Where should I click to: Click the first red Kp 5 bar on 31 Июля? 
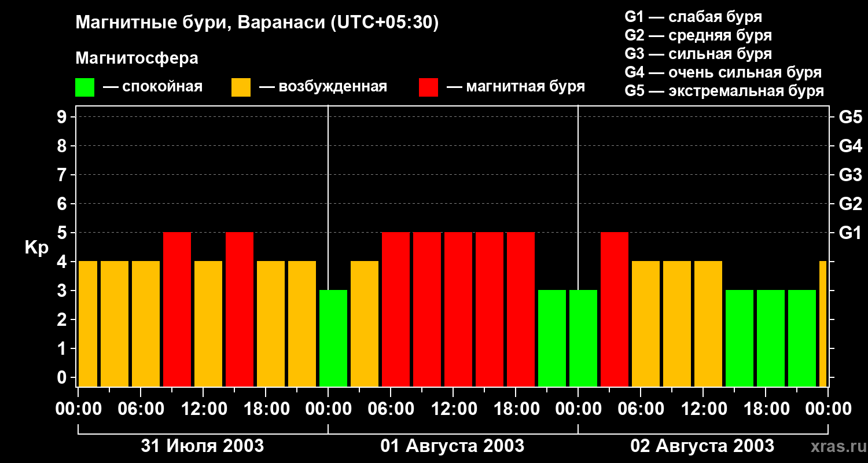click(x=177, y=310)
